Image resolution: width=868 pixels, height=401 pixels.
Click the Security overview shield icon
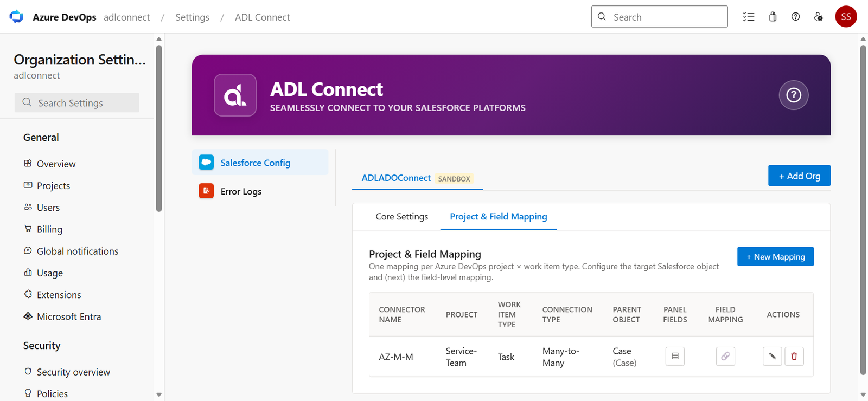[x=28, y=371]
